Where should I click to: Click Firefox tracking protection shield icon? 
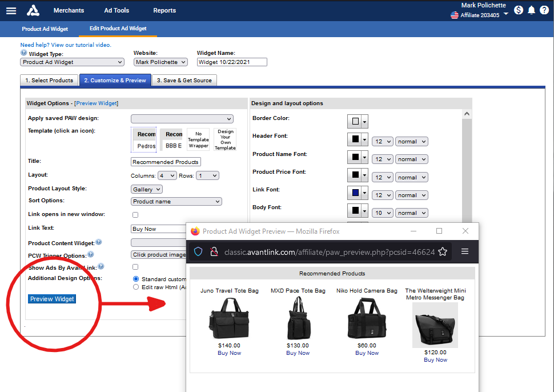(x=198, y=251)
